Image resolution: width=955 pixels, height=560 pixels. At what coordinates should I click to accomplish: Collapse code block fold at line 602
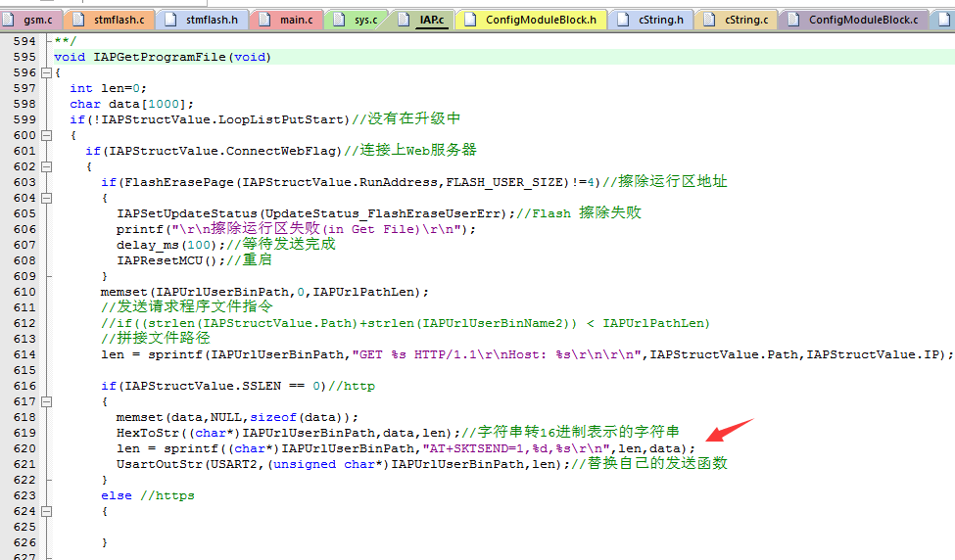coord(46,166)
